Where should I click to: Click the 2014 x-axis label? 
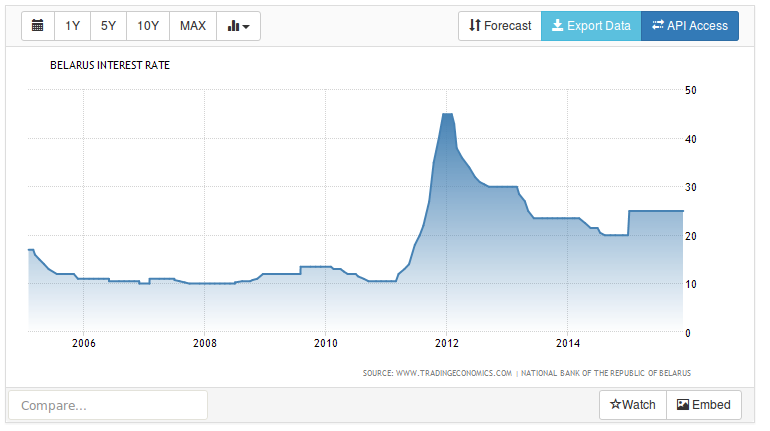click(x=567, y=345)
